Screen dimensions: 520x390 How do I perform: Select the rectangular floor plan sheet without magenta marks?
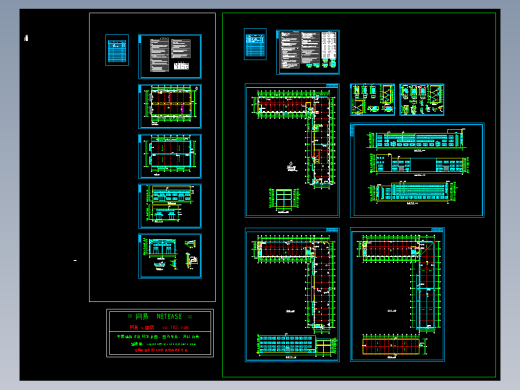point(170,156)
